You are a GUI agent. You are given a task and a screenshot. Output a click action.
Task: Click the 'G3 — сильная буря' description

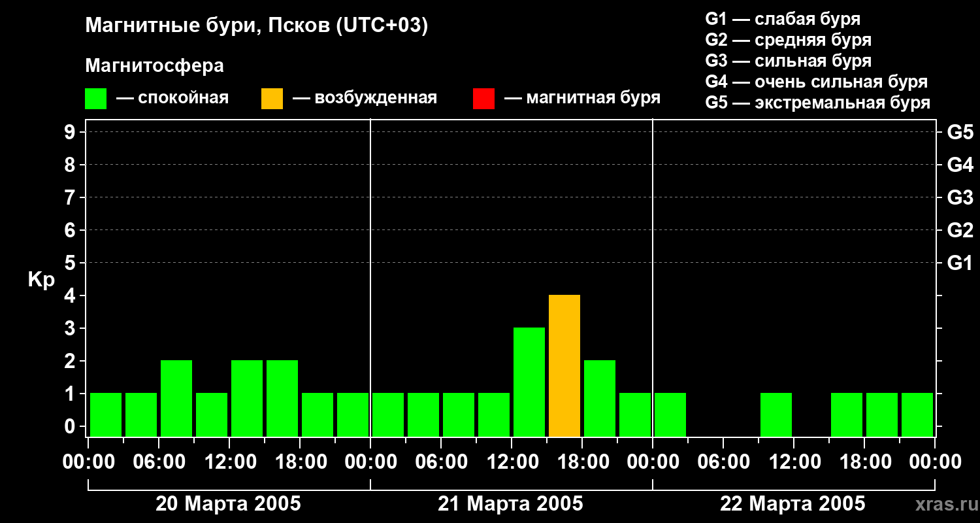coord(788,61)
